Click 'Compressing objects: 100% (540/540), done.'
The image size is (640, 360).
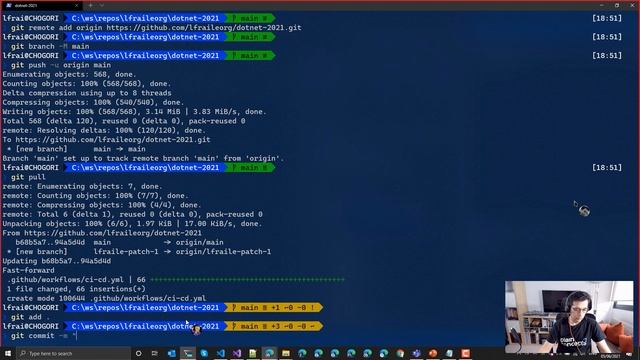93,102
